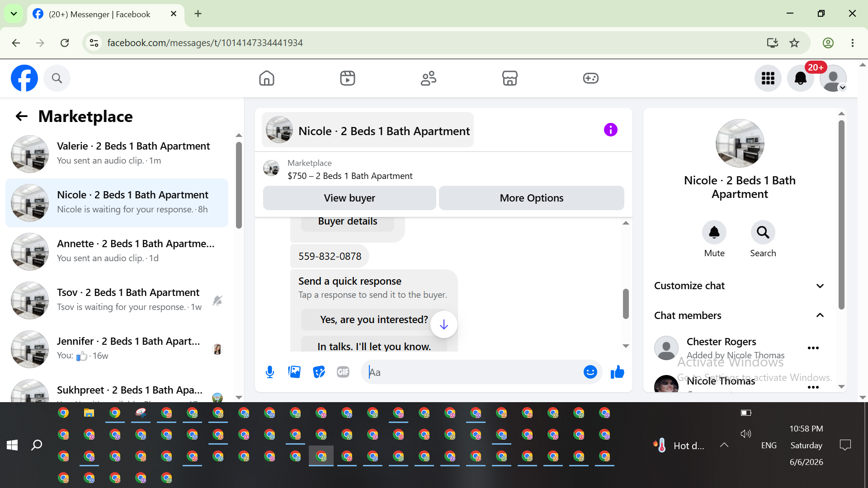868x488 pixels.
Task: Go to the Home feed icon
Action: click(267, 78)
